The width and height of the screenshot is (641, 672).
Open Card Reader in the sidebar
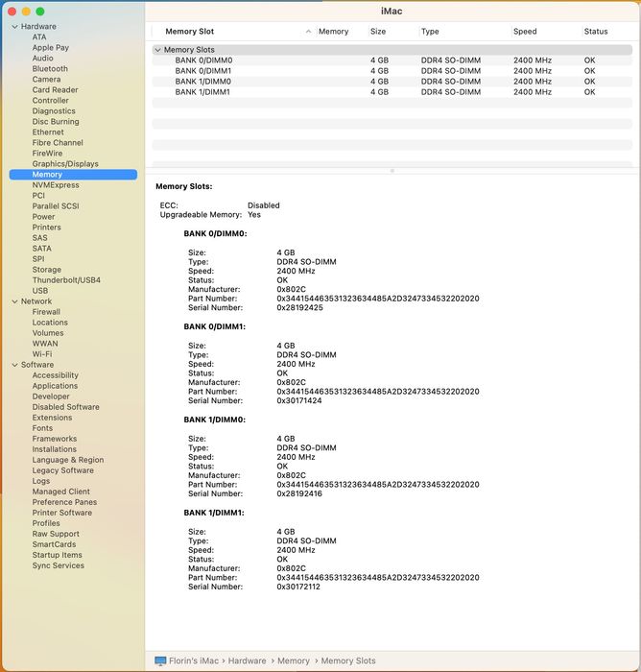[x=56, y=90]
